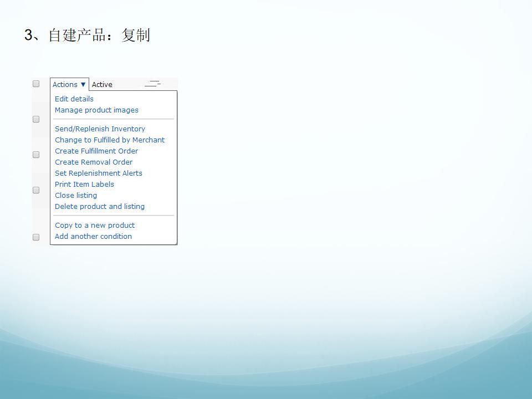The height and width of the screenshot is (399, 532).
Task: Tick the checkbox beside the Actions row
Action: 36,84
